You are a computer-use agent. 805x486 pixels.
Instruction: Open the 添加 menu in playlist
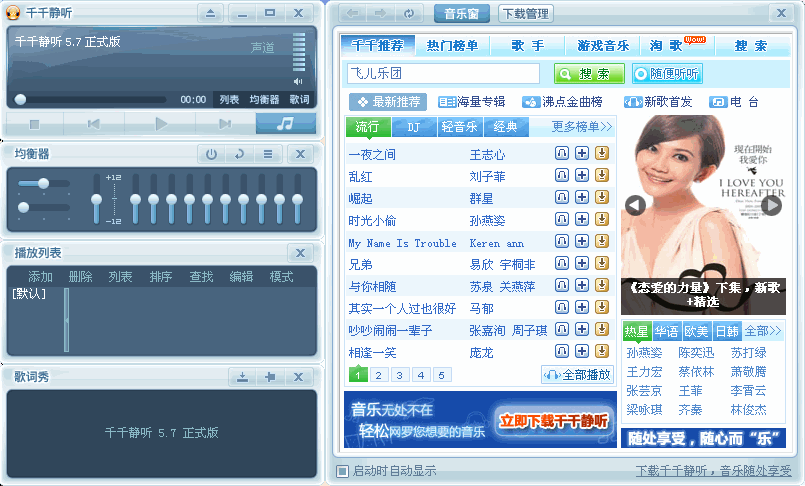(41, 277)
